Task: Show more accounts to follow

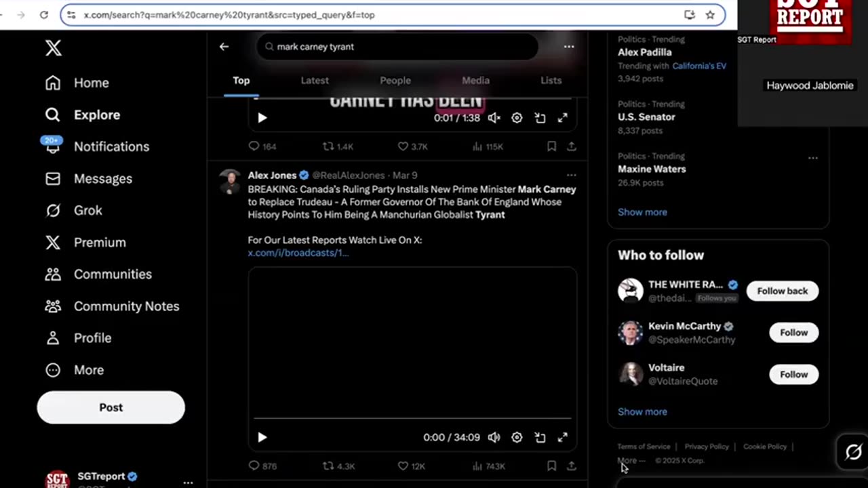Action: click(x=642, y=411)
